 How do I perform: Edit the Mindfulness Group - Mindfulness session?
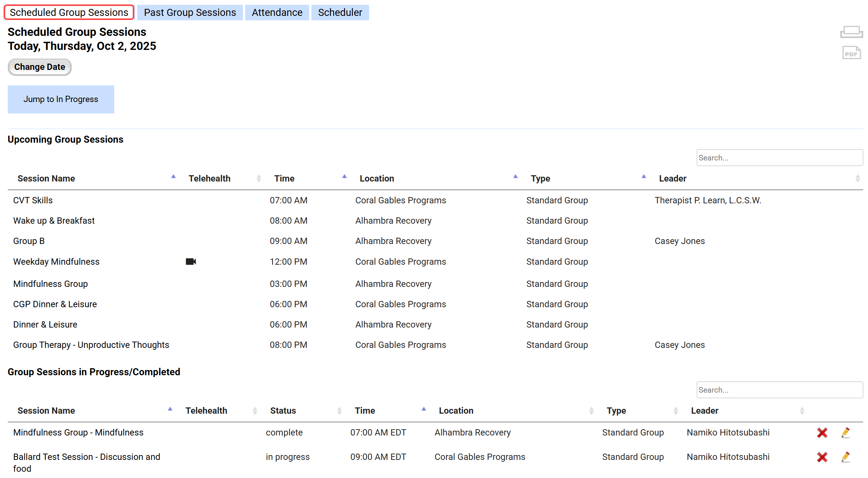tap(845, 433)
